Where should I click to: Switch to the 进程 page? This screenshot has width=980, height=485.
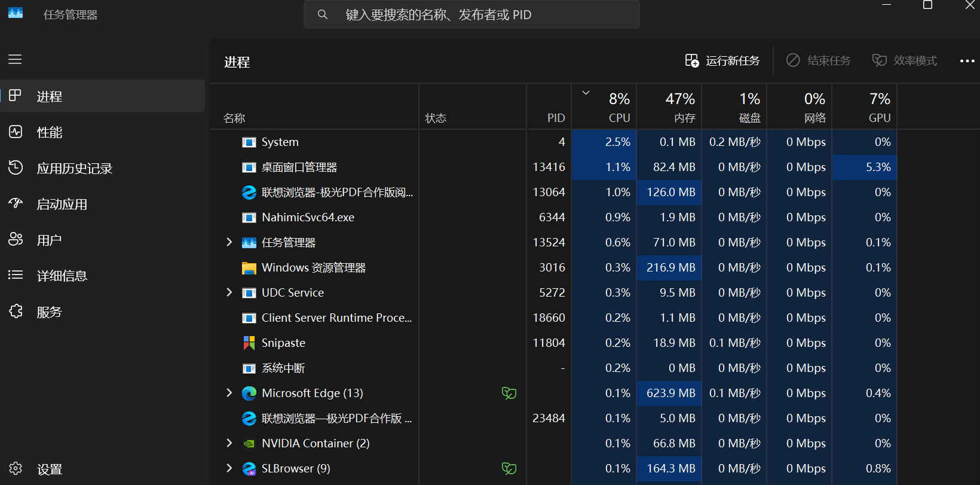coord(103,96)
